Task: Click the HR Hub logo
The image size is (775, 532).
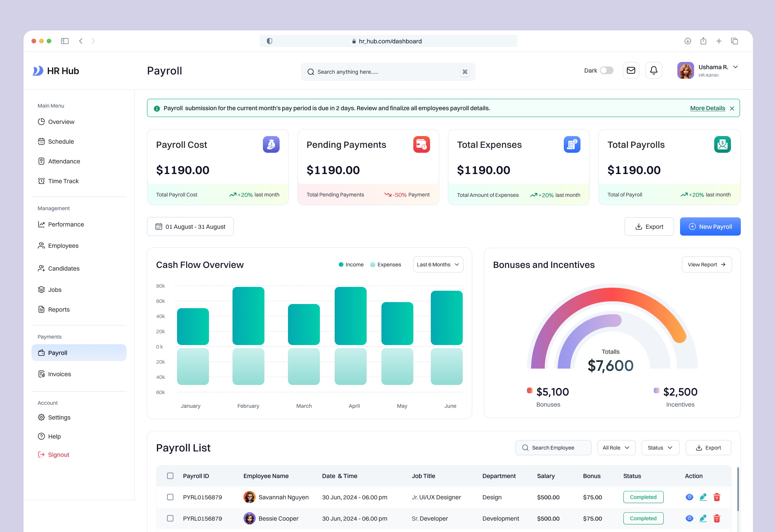Action: click(x=55, y=71)
